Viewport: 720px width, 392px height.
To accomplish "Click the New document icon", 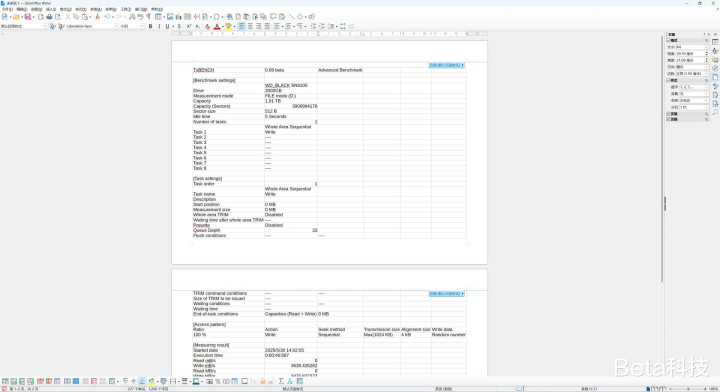I will click(x=5, y=17).
